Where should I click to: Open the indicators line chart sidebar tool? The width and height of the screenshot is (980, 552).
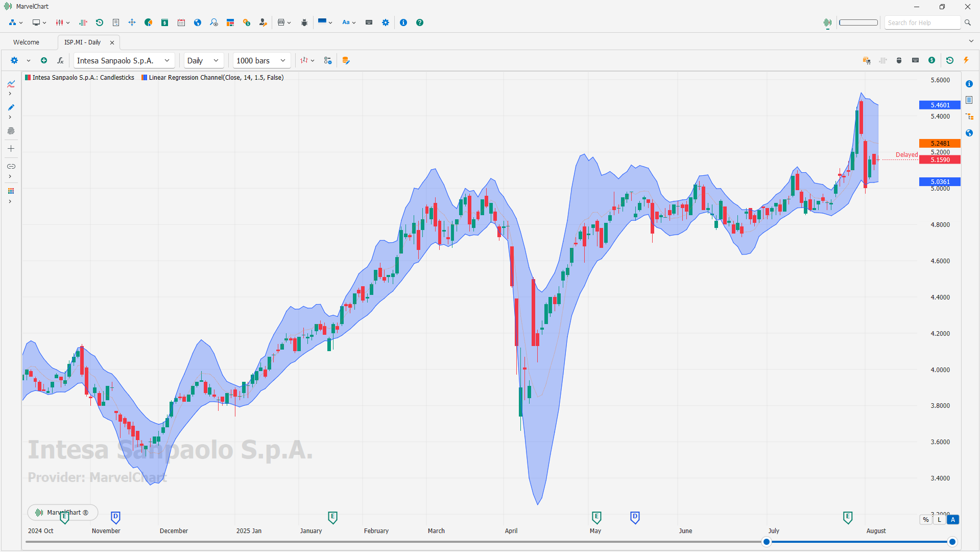coord(11,84)
